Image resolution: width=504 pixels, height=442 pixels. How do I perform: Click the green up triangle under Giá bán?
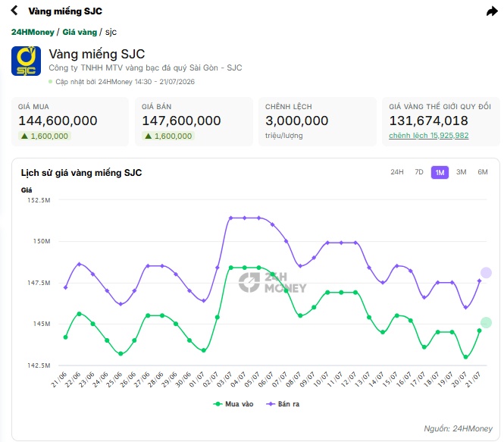149,136
